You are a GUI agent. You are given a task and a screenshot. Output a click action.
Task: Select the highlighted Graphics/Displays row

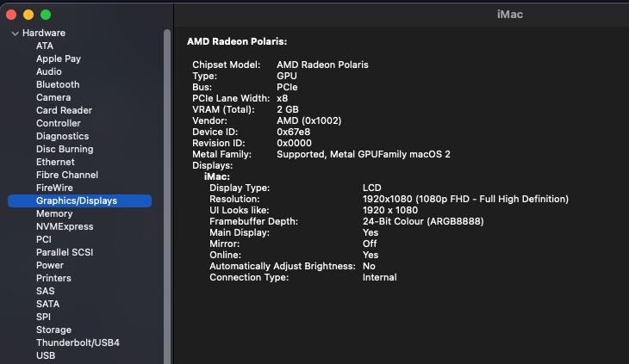(x=79, y=201)
